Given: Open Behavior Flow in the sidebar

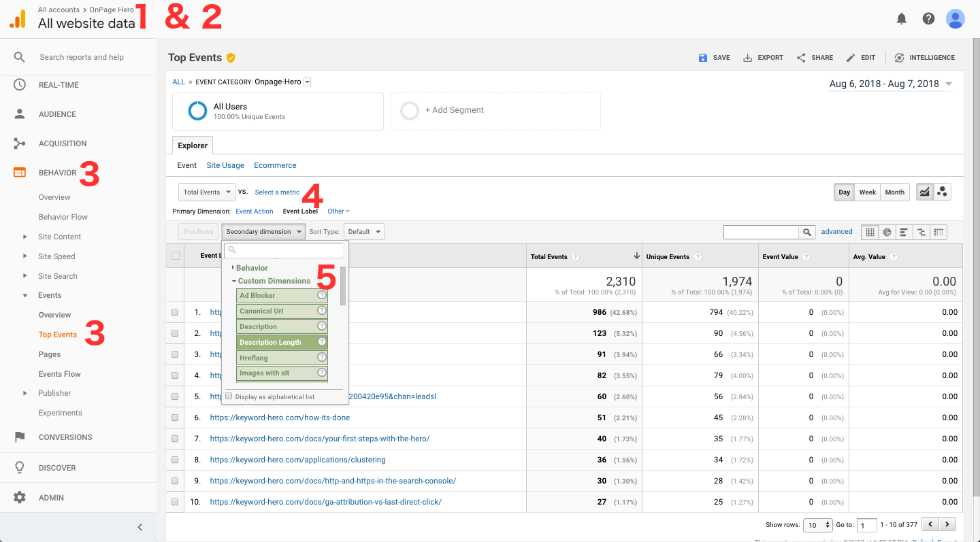Looking at the screenshot, I should coord(63,217).
